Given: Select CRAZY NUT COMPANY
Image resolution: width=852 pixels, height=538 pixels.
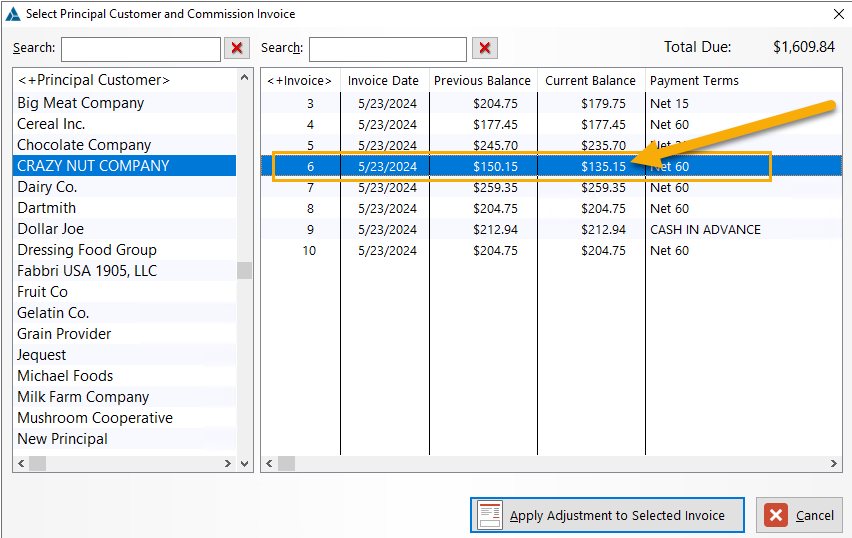Looking at the screenshot, I should point(125,166).
